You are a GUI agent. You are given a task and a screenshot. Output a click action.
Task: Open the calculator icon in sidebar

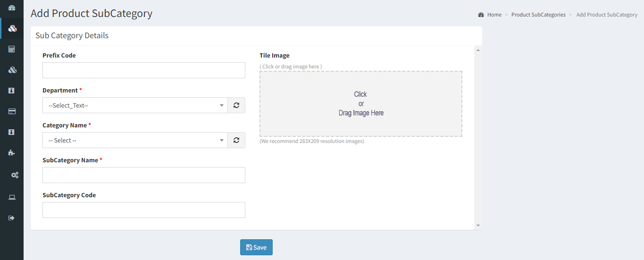(x=12, y=49)
